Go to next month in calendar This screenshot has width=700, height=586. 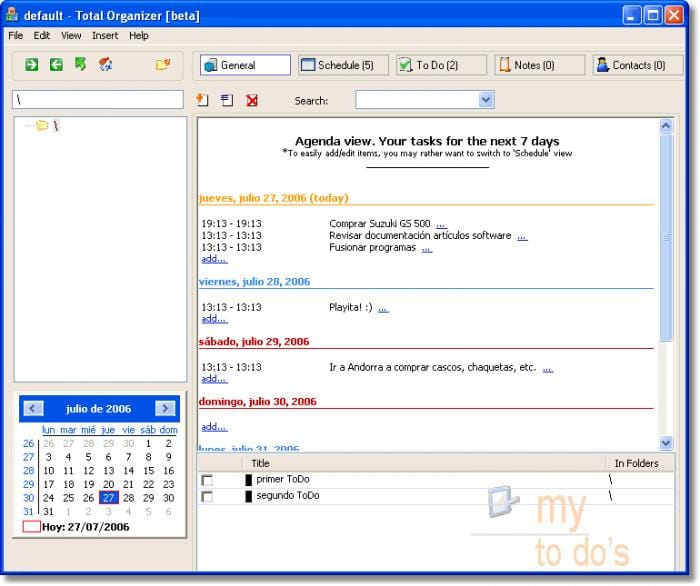coord(165,408)
